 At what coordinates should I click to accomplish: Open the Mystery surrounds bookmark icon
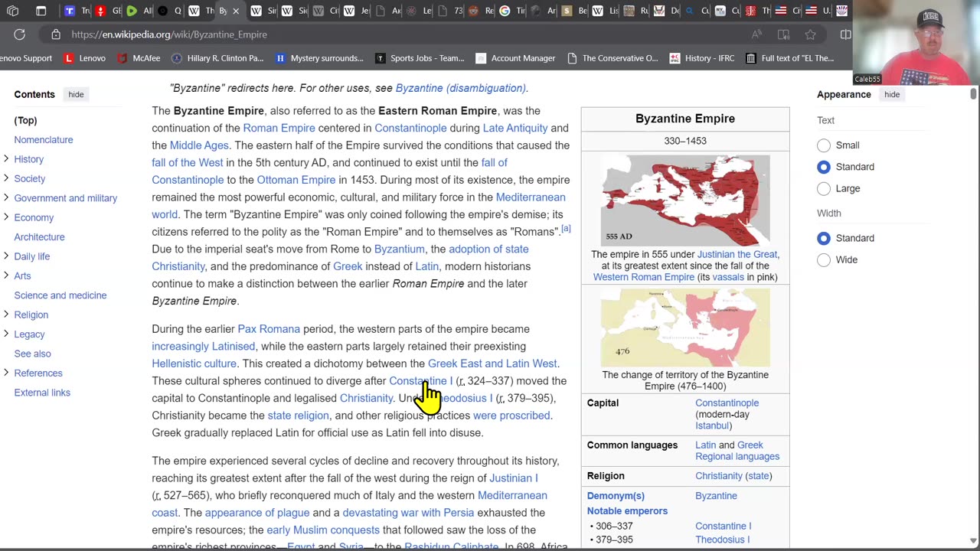(280, 58)
